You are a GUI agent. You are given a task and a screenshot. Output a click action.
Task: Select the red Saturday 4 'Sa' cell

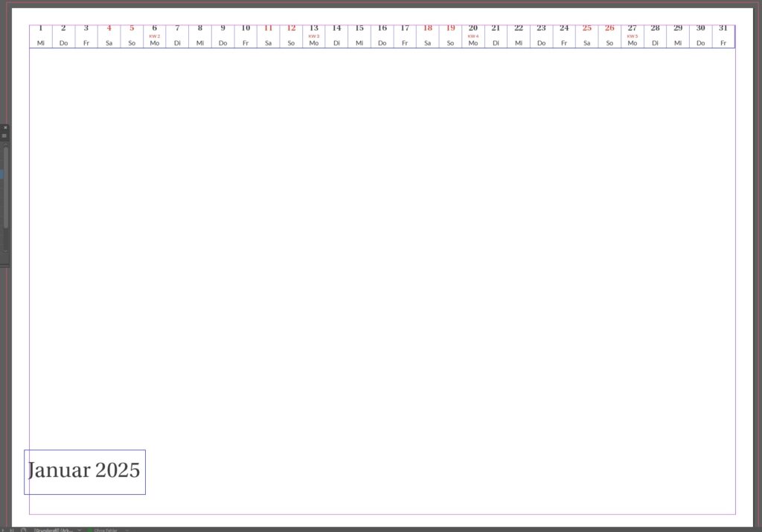tap(109, 36)
